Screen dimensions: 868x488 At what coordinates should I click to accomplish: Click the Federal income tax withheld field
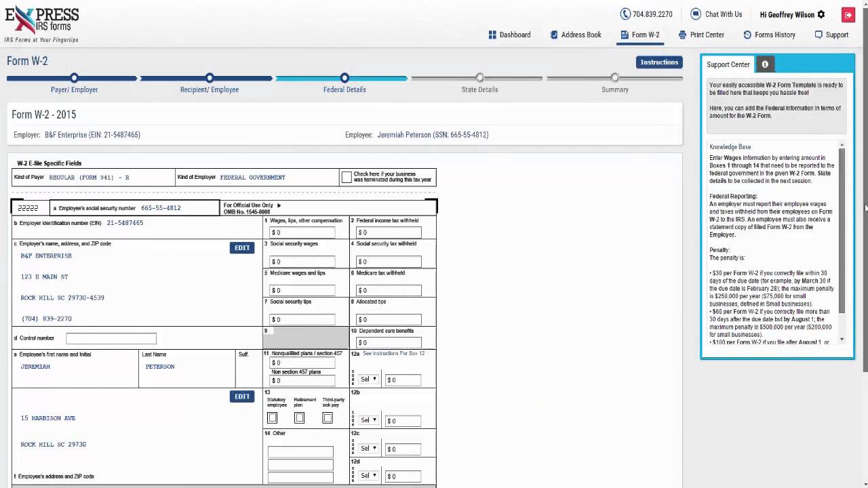[x=389, y=232]
